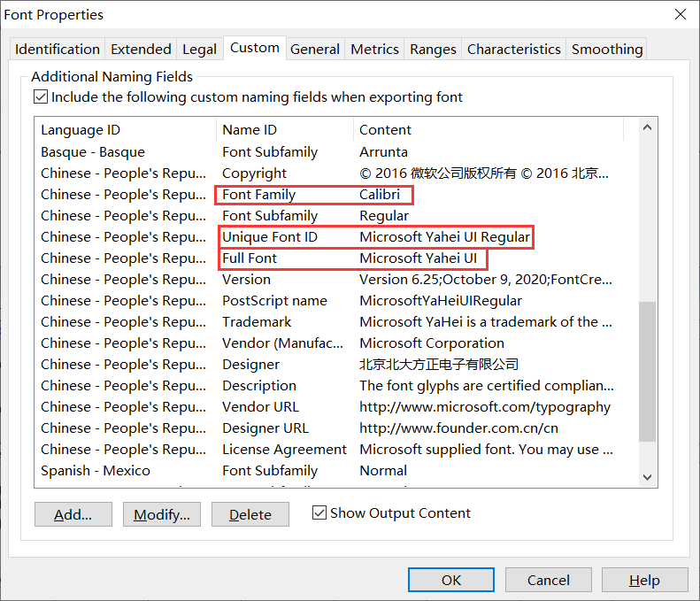Click the vertical scrollbar thumb
Image resolution: width=700 pixels, height=601 pixels.
(647, 372)
